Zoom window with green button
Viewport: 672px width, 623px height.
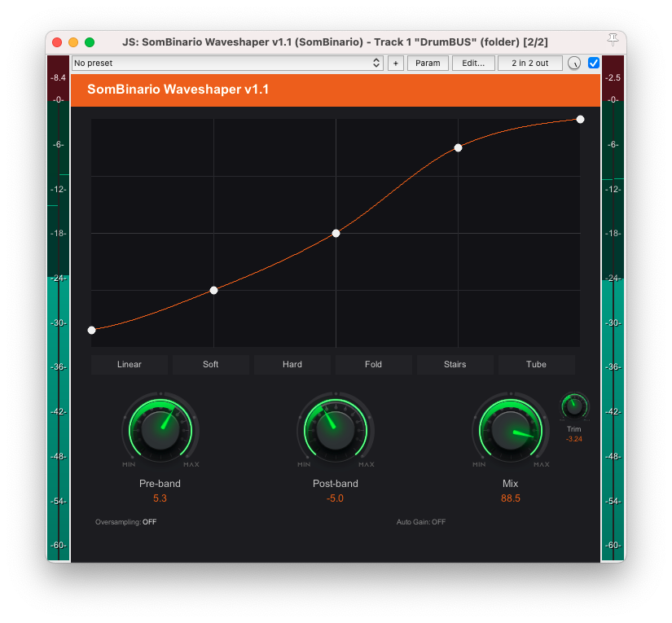tap(90, 42)
